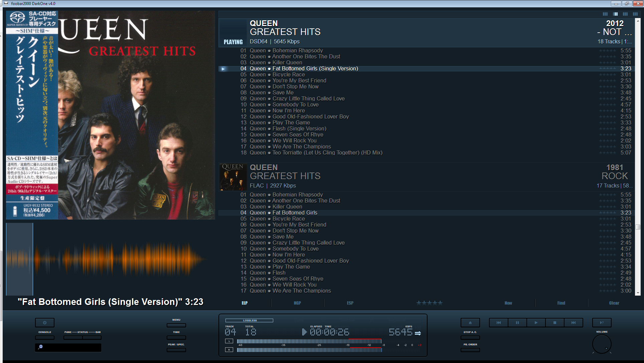Image resolution: width=644 pixels, height=363 pixels.
Task: Click the foobar2000 icon in the title bar
Action: pos(6,3)
